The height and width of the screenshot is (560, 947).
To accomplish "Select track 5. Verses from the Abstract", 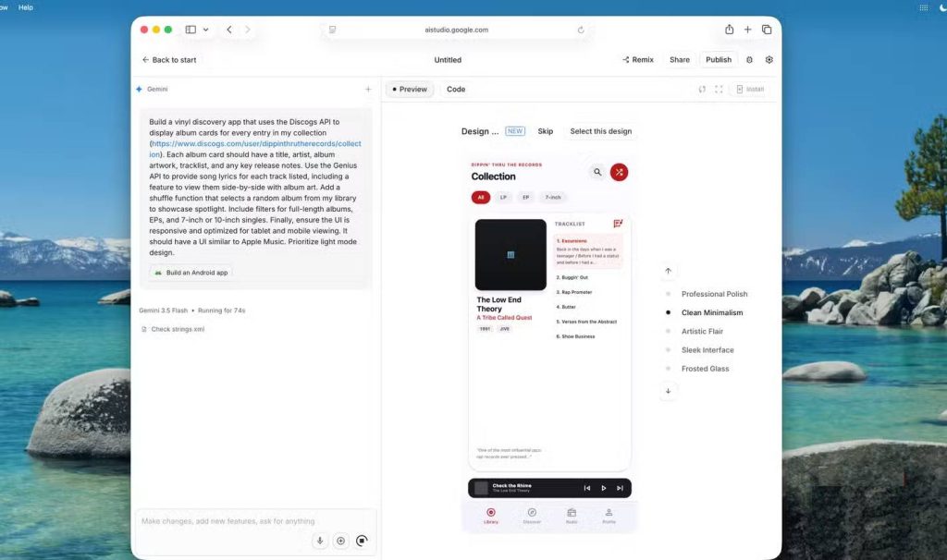I will [586, 322].
